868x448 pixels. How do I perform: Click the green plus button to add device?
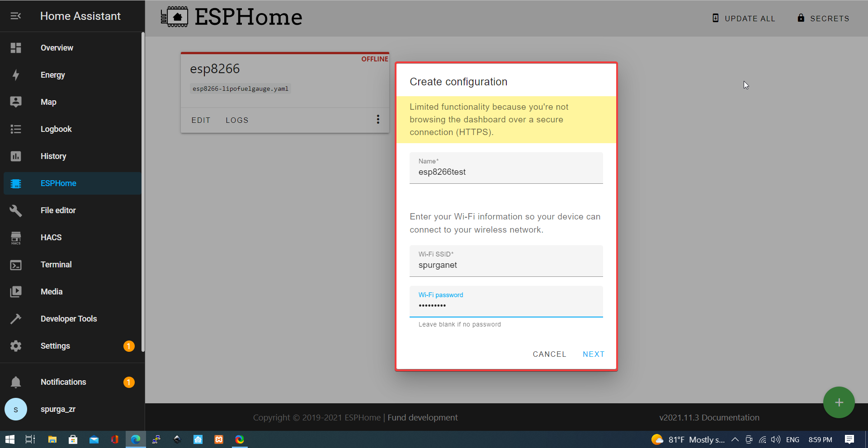click(839, 402)
